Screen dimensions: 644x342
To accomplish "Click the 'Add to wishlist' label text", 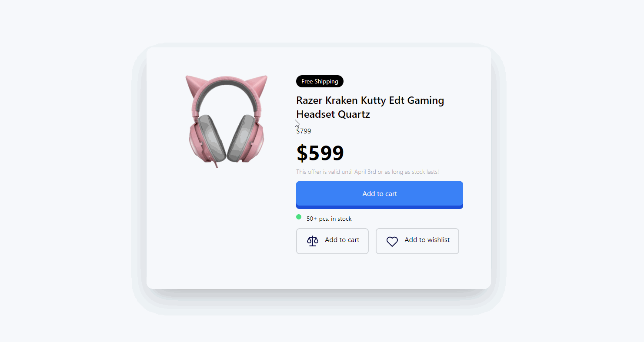I will pos(427,240).
